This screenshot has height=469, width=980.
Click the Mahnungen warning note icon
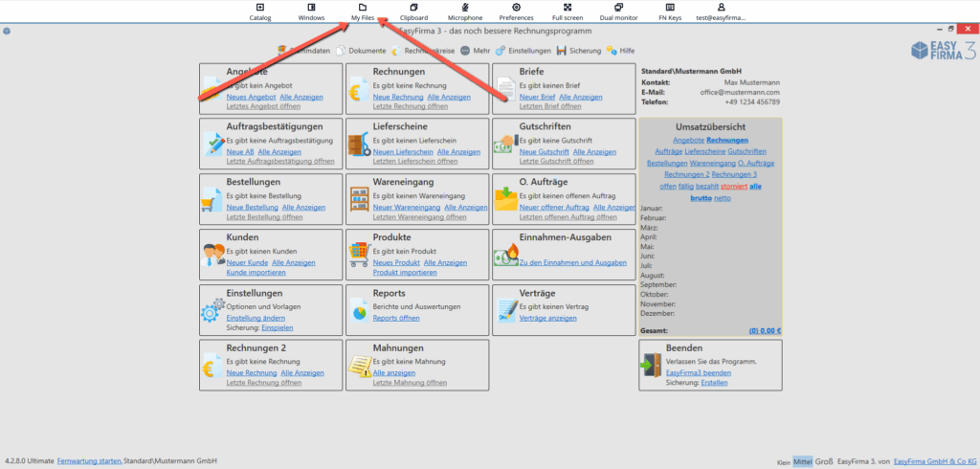coord(360,366)
